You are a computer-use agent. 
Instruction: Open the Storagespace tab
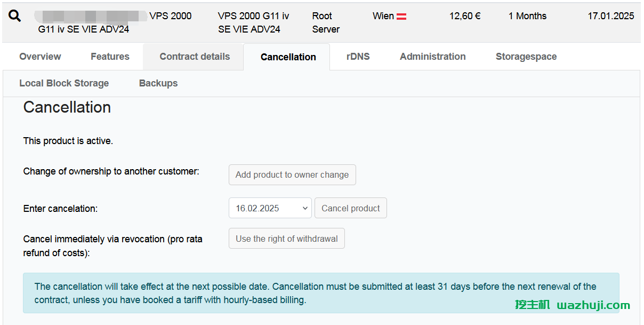click(x=526, y=57)
